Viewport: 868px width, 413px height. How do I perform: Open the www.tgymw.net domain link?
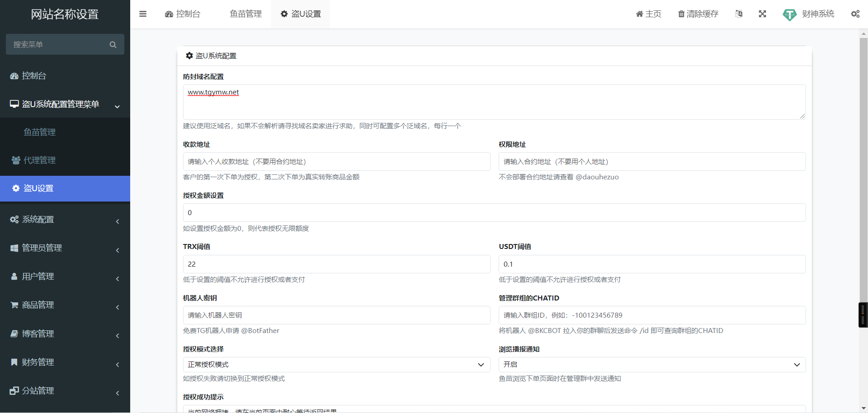213,92
